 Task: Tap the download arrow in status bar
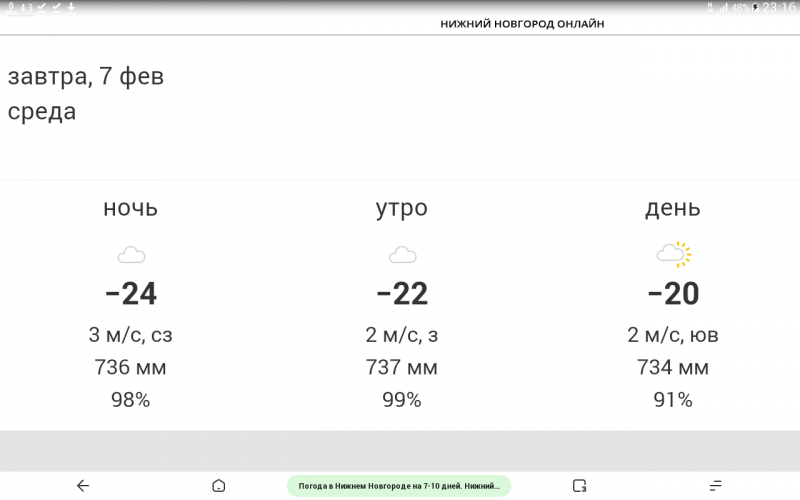coord(71,7)
